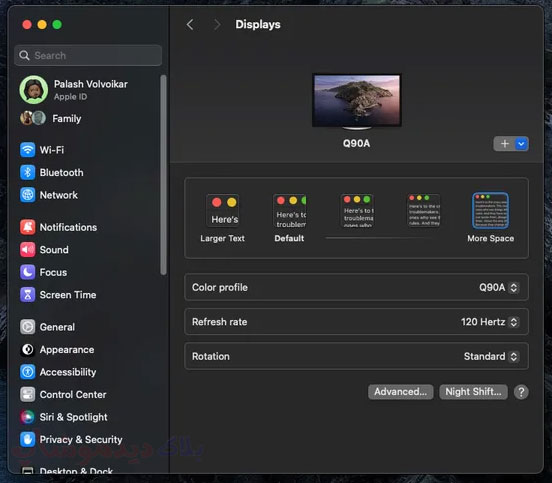The height and width of the screenshot is (483, 552).
Task: Click the yellow minimize window button
Action: tap(42, 25)
